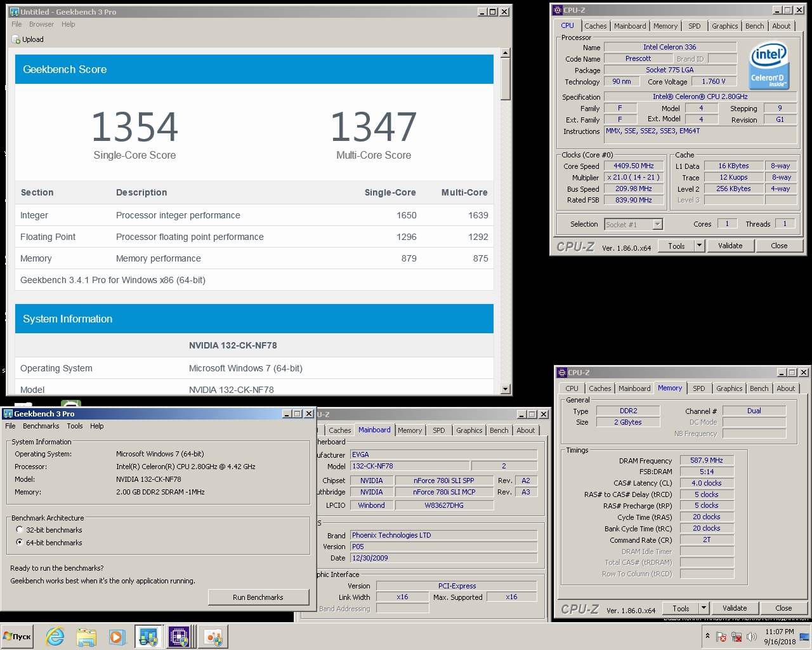The height and width of the screenshot is (650, 812).
Task: Click Tools button in CPU-Z Memory window
Action: click(x=681, y=608)
